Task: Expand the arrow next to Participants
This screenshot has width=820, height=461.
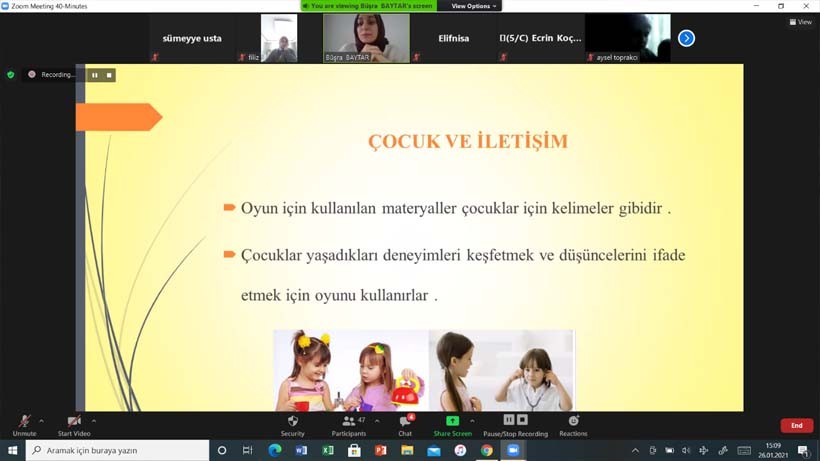Action: (x=377, y=420)
